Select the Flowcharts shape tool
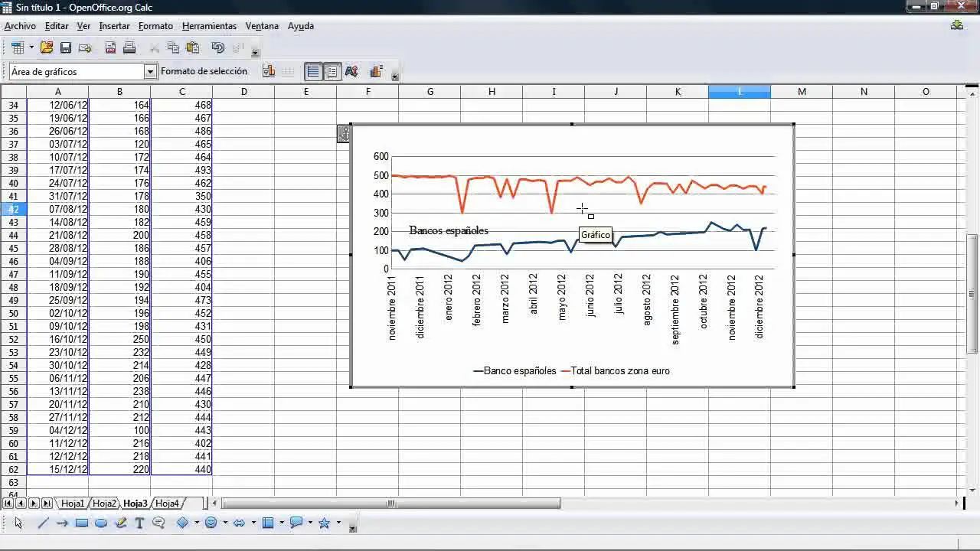980x551 pixels. [268, 523]
